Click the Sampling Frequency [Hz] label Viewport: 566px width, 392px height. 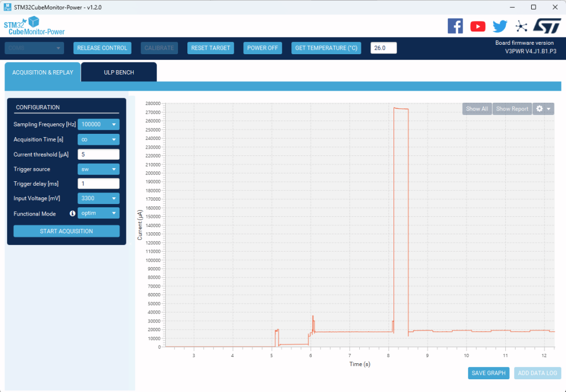45,124
